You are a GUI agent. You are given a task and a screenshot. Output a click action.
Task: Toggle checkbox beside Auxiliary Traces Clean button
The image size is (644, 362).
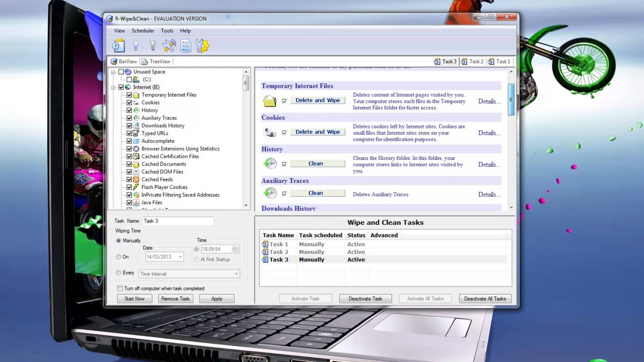tap(284, 194)
